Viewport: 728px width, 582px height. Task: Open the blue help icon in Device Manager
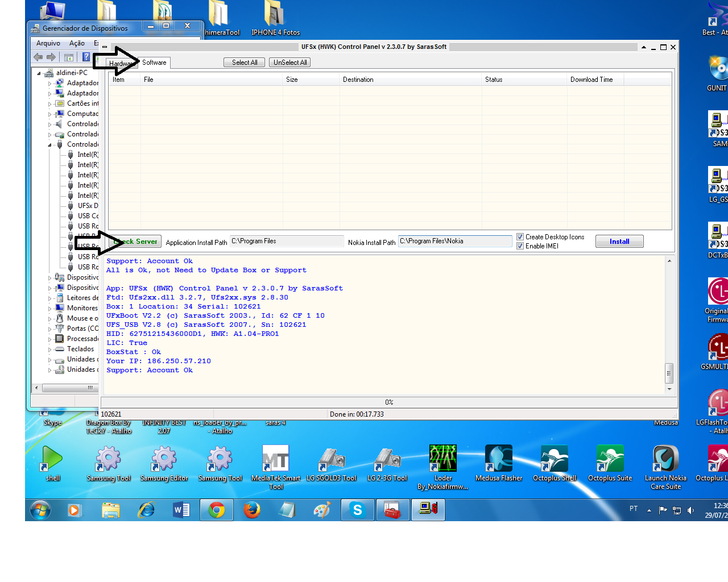(86, 57)
